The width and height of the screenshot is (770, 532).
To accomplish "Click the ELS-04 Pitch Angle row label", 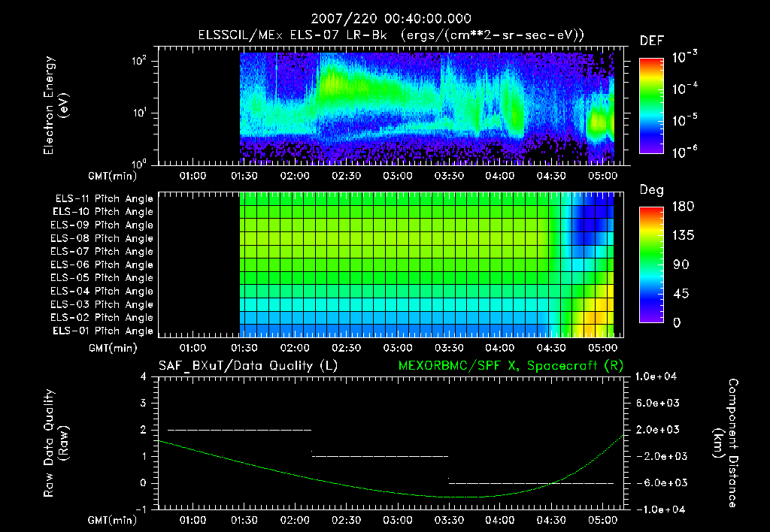I will 102,292.
